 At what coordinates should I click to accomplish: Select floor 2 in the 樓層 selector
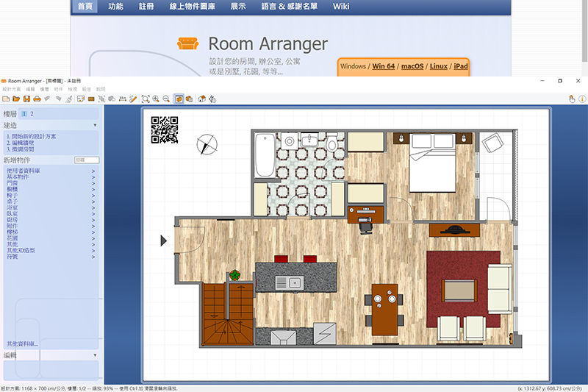[x=32, y=114]
